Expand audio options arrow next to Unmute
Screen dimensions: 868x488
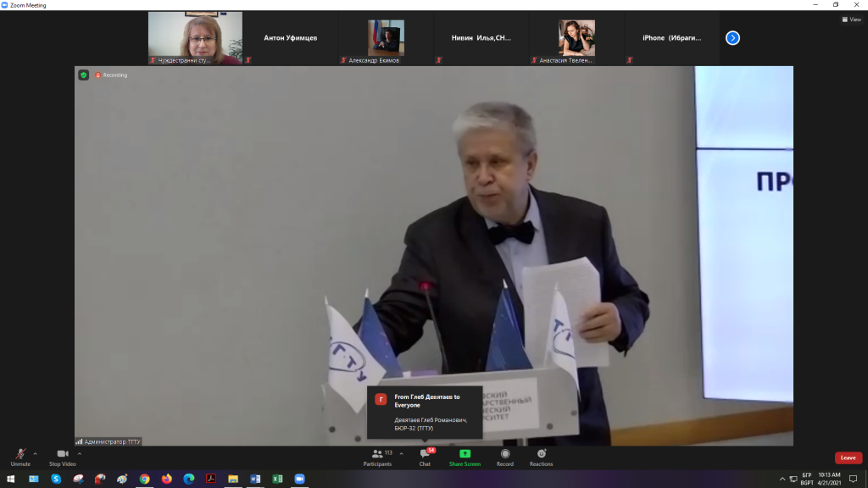[37, 453]
